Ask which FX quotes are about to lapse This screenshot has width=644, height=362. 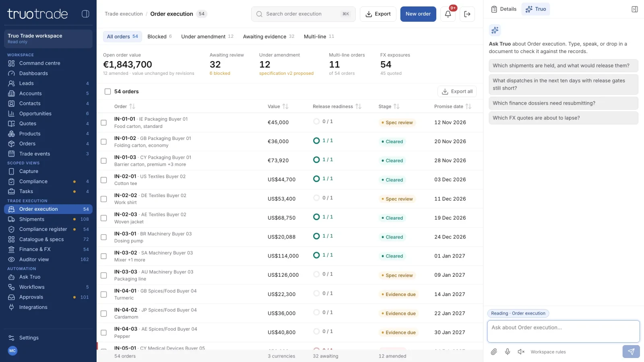click(x=563, y=118)
